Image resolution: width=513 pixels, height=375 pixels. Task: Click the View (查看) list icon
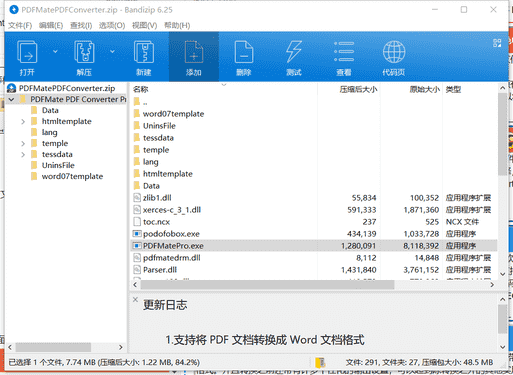pos(344,52)
